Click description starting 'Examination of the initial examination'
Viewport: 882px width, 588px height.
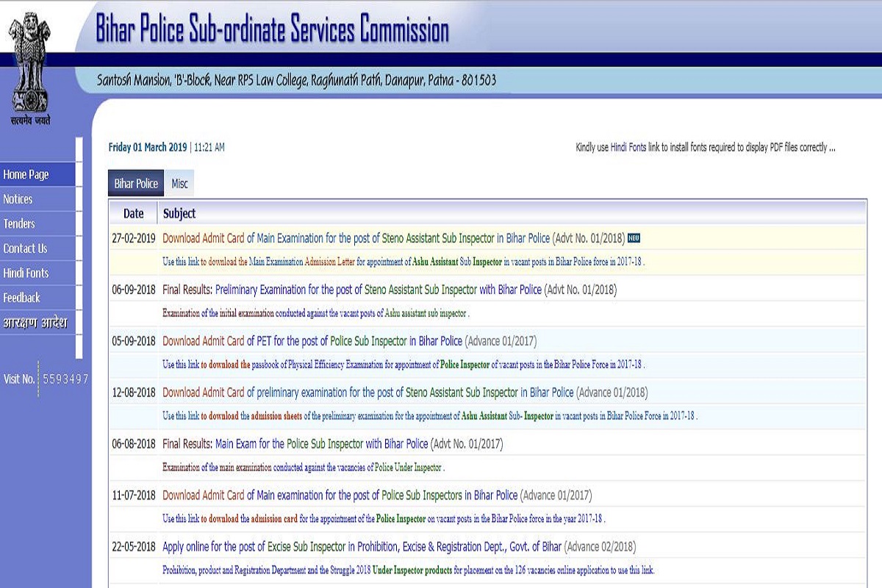pyautogui.click(x=315, y=313)
